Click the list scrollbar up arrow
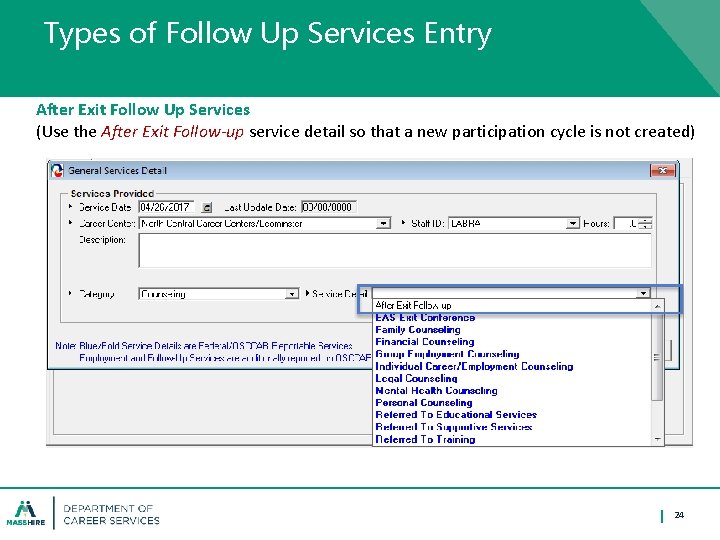 click(x=658, y=306)
